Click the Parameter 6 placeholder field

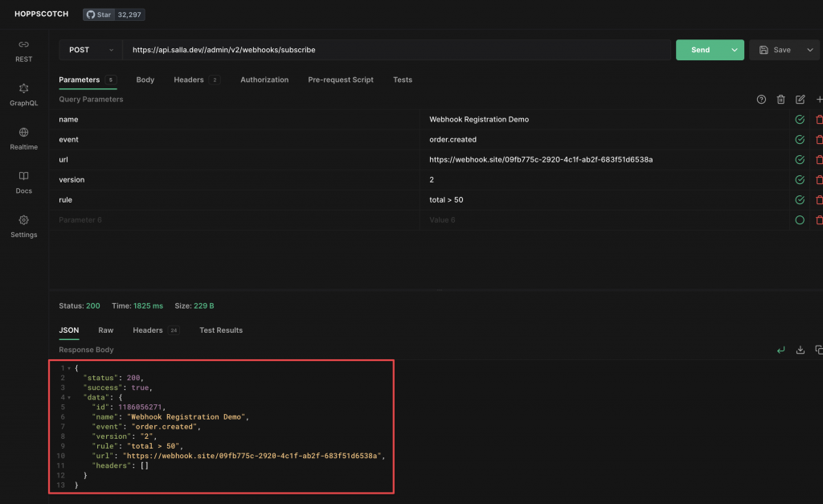(235, 220)
